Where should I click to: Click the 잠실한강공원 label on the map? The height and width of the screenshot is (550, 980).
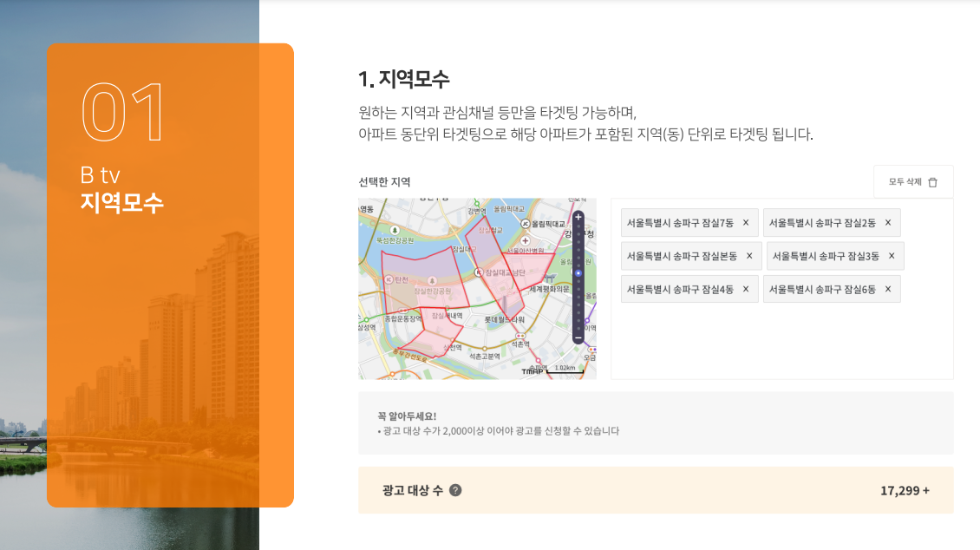coord(432,291)
